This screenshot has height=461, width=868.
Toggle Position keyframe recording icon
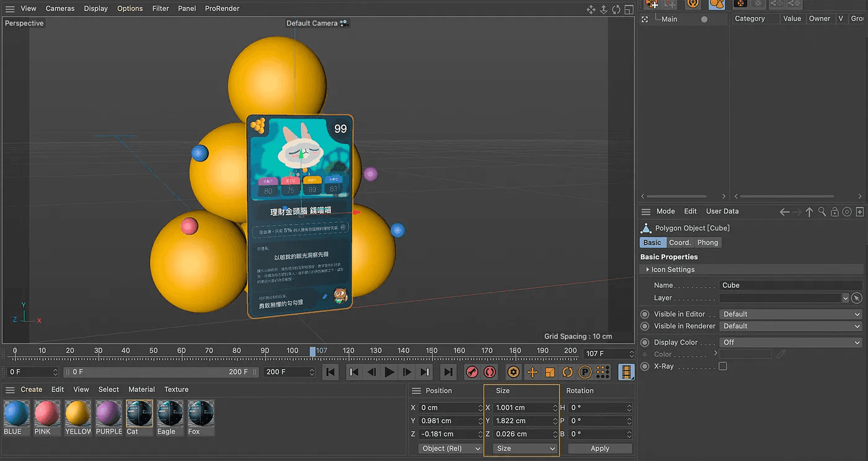click(531, 372)
